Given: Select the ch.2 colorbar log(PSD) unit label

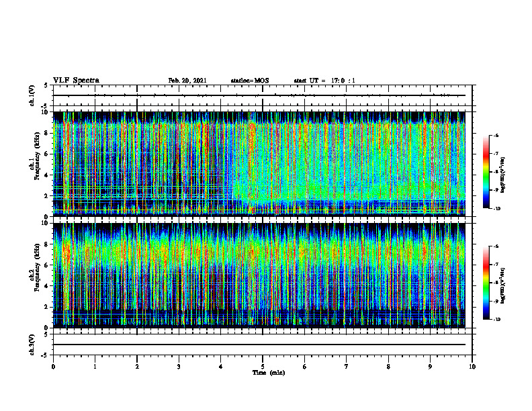Looking at the screenshot, I should pyautogui.click(x=503, y=286).
